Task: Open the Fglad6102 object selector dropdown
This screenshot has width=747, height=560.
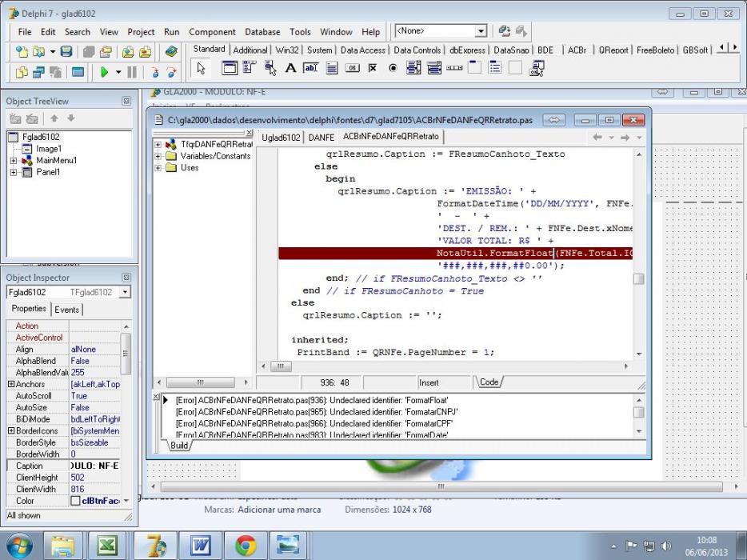Action: click(x=125, y=292)
